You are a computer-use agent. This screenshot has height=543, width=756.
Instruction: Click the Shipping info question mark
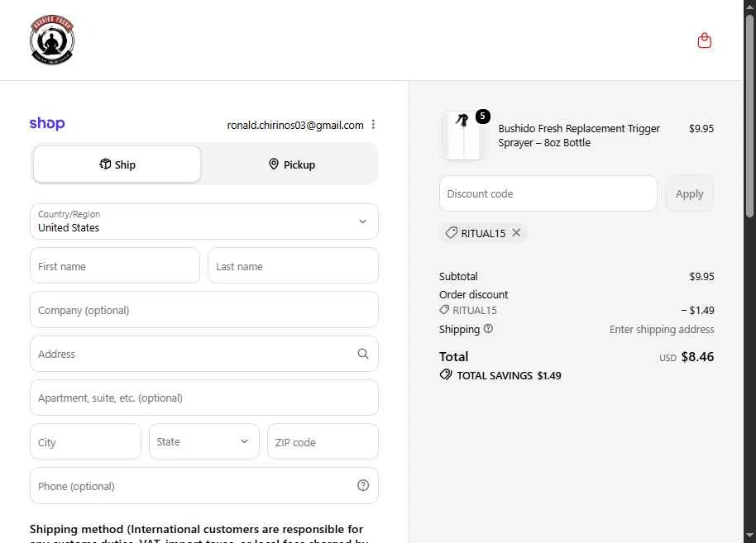[488, 329]
